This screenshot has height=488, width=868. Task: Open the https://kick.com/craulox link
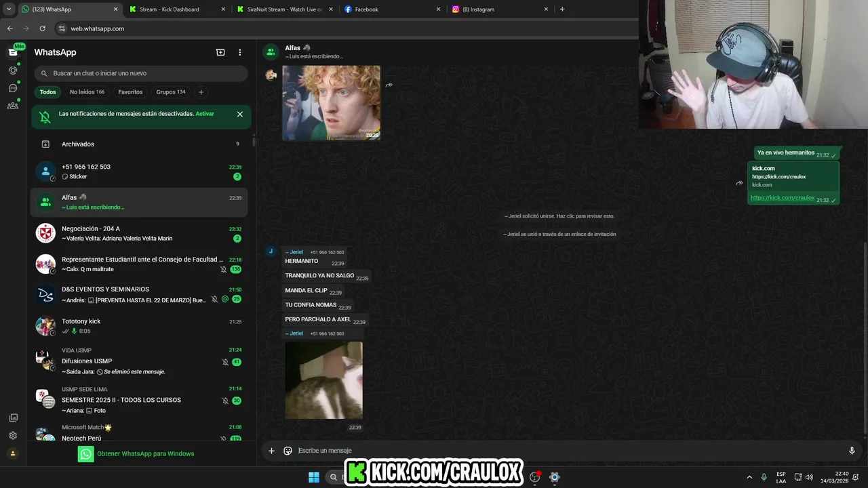point(783,198)
